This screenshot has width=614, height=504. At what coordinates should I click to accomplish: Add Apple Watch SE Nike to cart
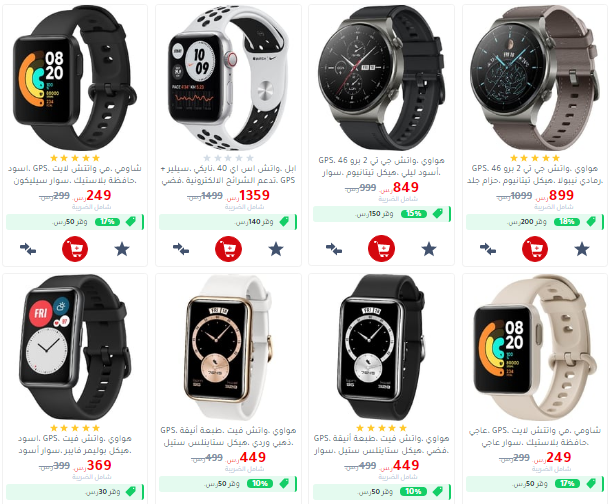tap(228, 249)
